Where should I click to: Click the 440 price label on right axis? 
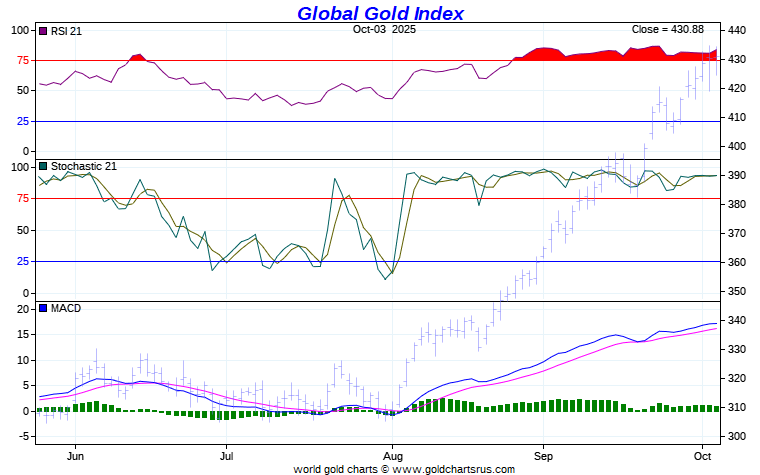(738, 31)
